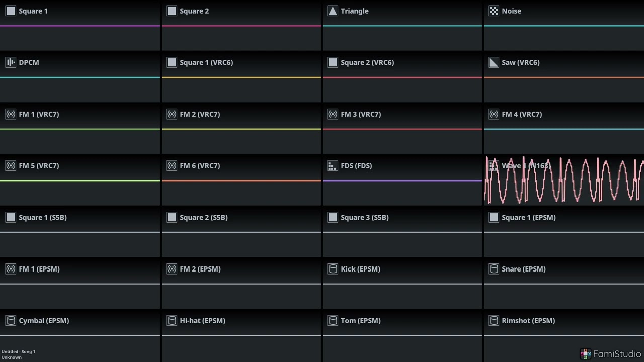Click the Untitled - Song 1 text
This screenshot has height=362, width=644.
pyautogui.click(x=18, y=352)
